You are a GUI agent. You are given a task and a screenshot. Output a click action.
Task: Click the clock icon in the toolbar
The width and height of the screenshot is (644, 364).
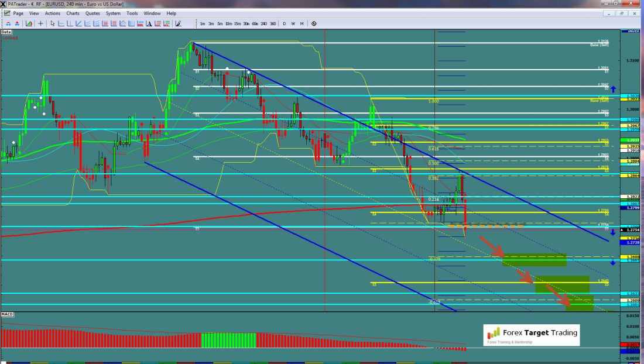pos(314,23)
